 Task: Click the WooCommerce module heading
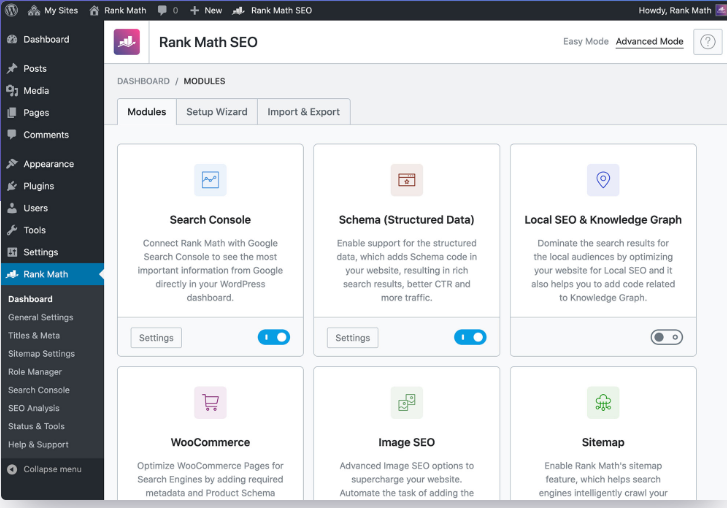click(x=210, y=442)
